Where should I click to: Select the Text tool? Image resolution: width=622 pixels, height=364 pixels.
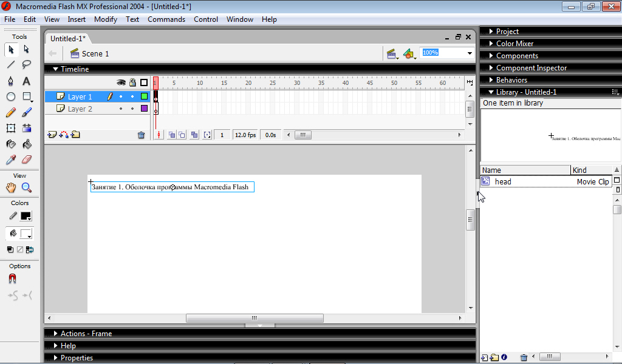(27, 81)
